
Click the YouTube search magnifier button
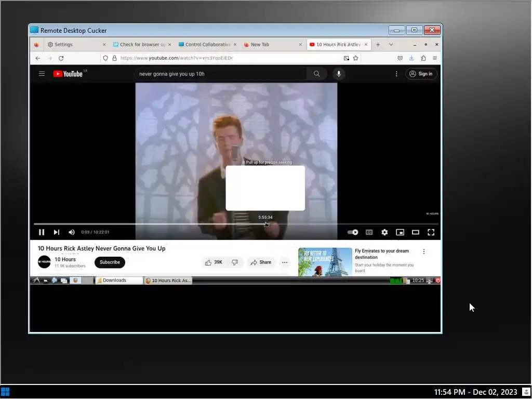pyautogui.click(x=316, y=74)
